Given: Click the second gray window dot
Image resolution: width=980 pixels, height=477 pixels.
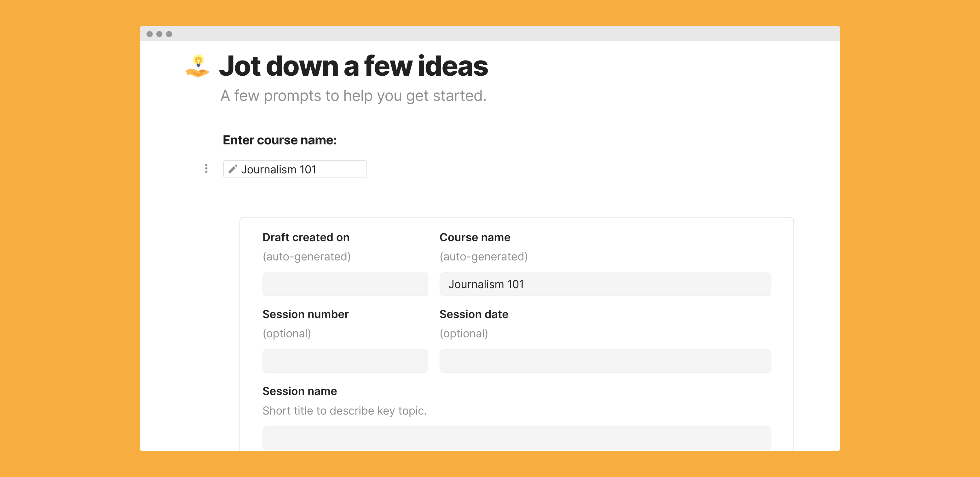Looking at the screenshot, I should pyautogui.click(x=159, y=34).
